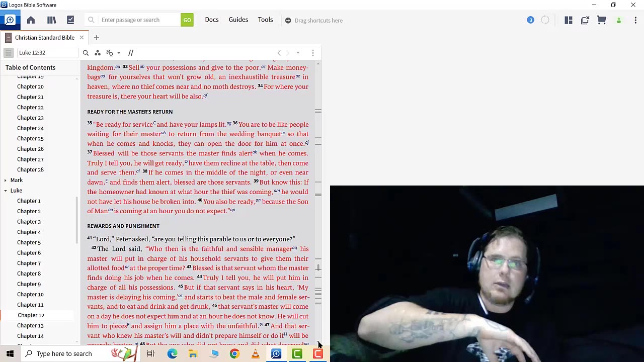This screenshot has height=362, width=644.
Task: Click the Close All panels icon
Action: [x=585, y=20]
